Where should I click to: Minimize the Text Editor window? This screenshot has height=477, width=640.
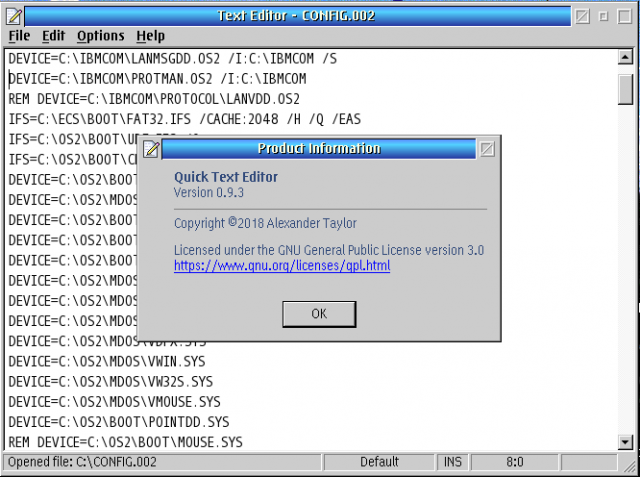pos(603,15)
